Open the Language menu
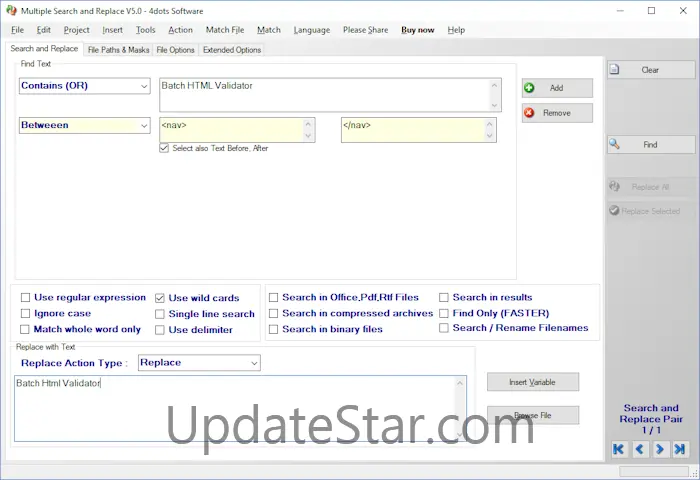Screen dimensions: 700x480 pos(312,30)
